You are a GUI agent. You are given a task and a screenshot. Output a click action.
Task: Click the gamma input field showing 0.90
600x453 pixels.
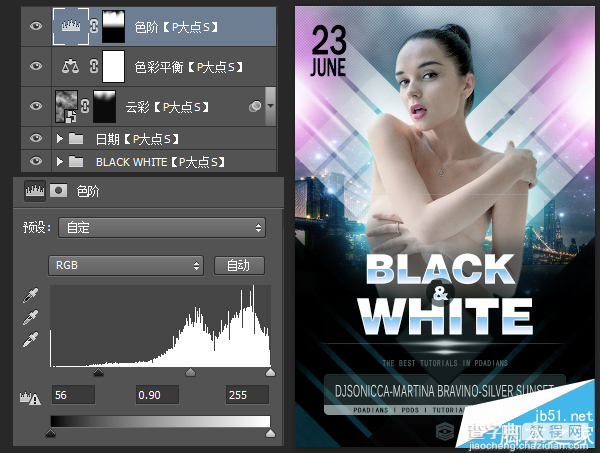point(157,395)
